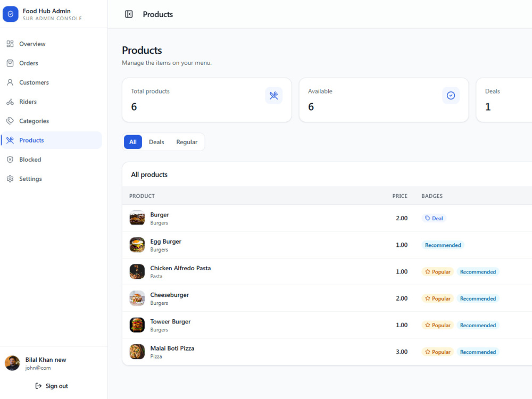The height and width of the screenshot is (399, 532).
Task: Click the Cheeseburger Recommended badge
Action: [478, 298]
